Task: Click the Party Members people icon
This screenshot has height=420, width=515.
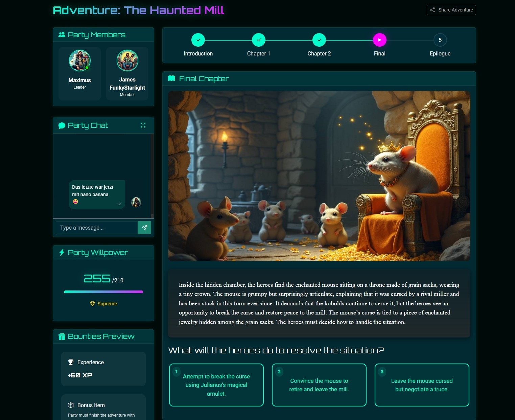Action: [62, 34]
